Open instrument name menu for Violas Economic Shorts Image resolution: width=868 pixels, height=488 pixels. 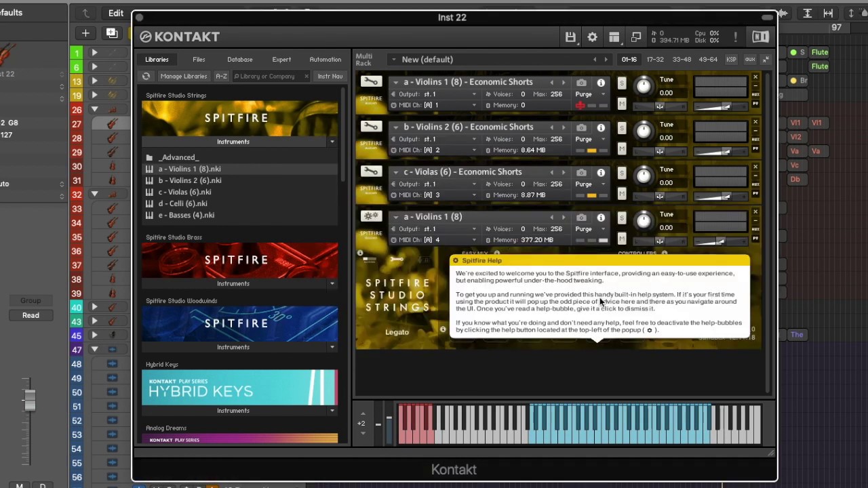[395, 172]
